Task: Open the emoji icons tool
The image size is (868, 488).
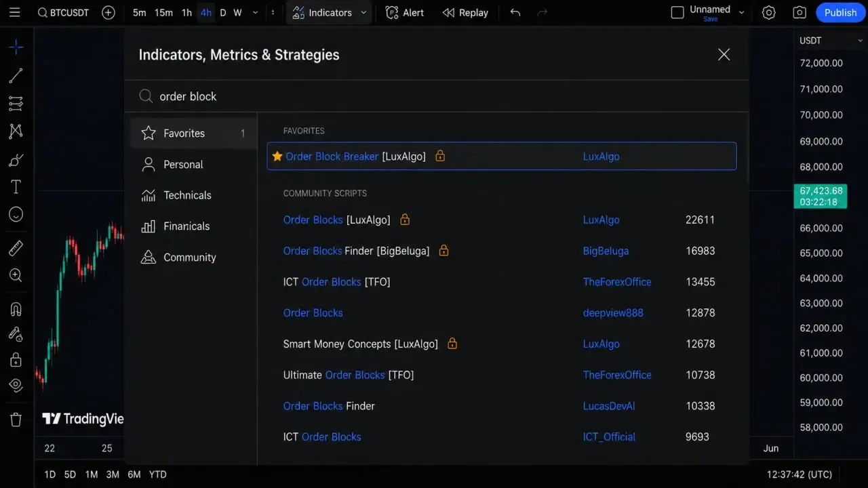Action: [16, 215]
